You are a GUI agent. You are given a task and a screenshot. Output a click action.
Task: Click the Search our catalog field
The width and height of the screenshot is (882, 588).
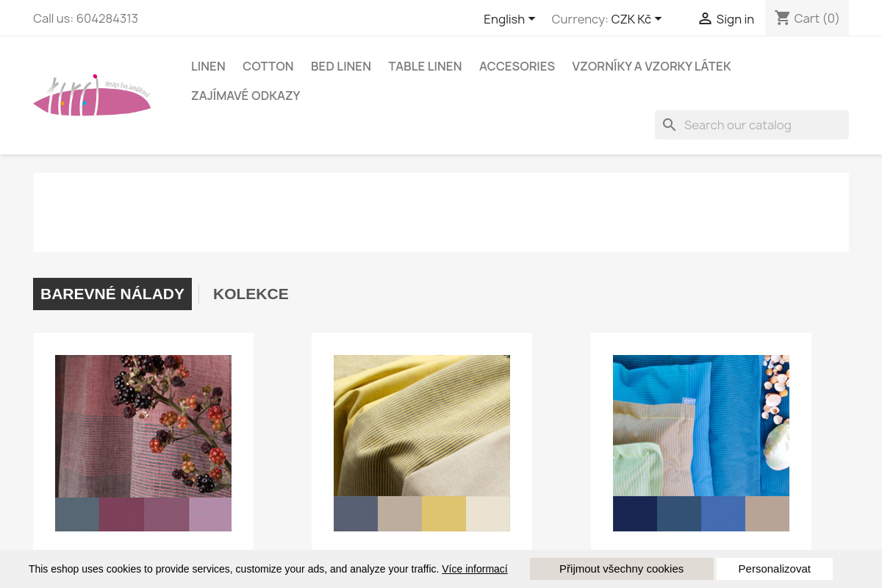click(x=752, y=125)
